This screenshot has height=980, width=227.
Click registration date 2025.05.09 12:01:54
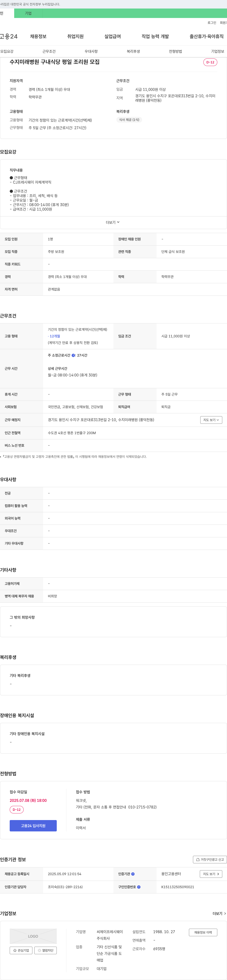tap(65, 874)
